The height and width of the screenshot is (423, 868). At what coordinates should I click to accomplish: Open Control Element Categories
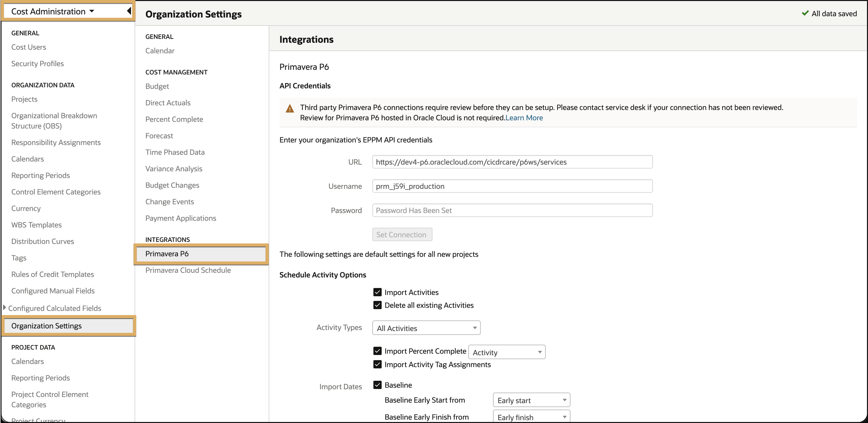pos(56,192)
